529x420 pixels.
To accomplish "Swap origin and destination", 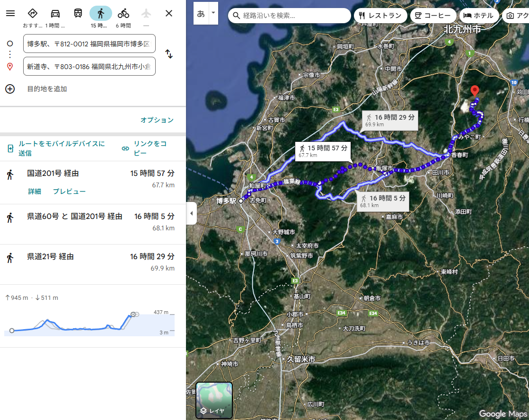I will (169, 54).
